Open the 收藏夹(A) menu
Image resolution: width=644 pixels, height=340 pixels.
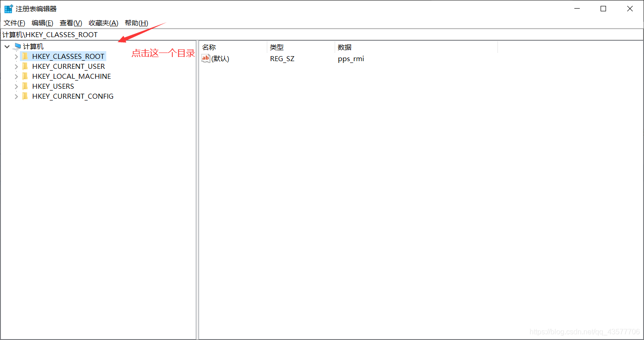click(104, 23)
